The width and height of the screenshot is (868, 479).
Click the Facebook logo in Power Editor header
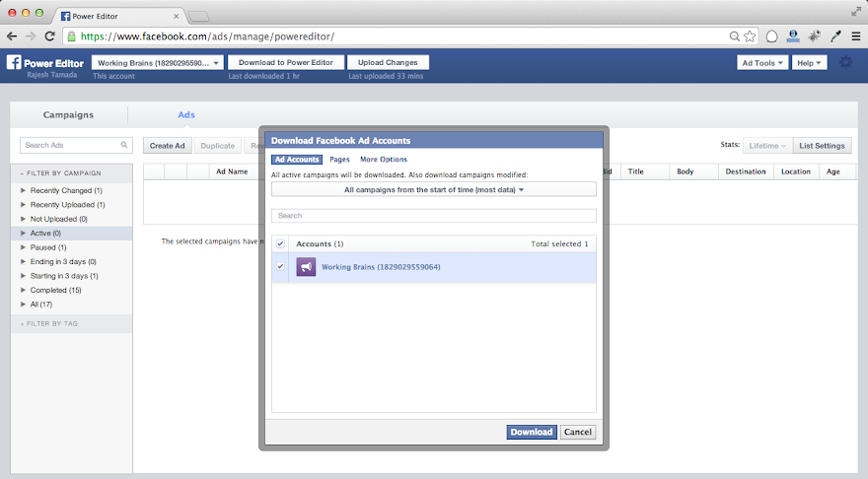tap(14, 62)
